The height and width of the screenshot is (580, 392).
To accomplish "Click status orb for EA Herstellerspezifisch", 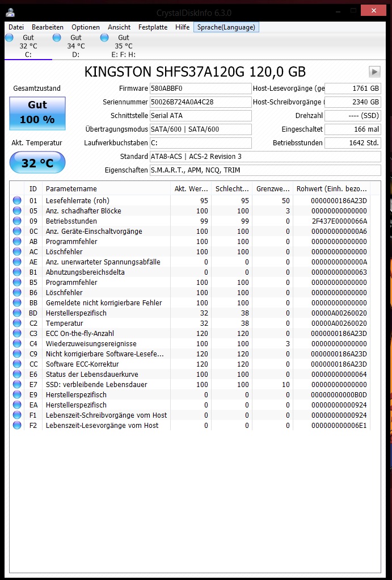I will (x=17, y=405).
